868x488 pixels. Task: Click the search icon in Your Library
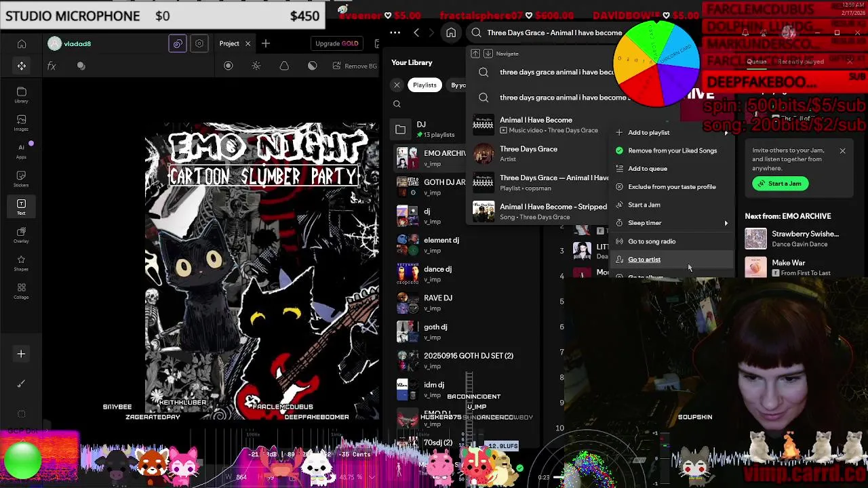pos(397,104)
